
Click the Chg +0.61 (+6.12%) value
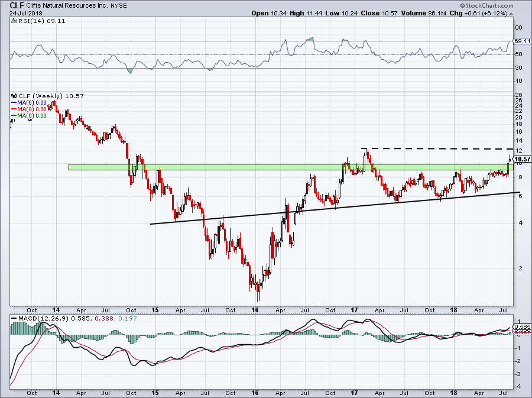tap(479, 13)
